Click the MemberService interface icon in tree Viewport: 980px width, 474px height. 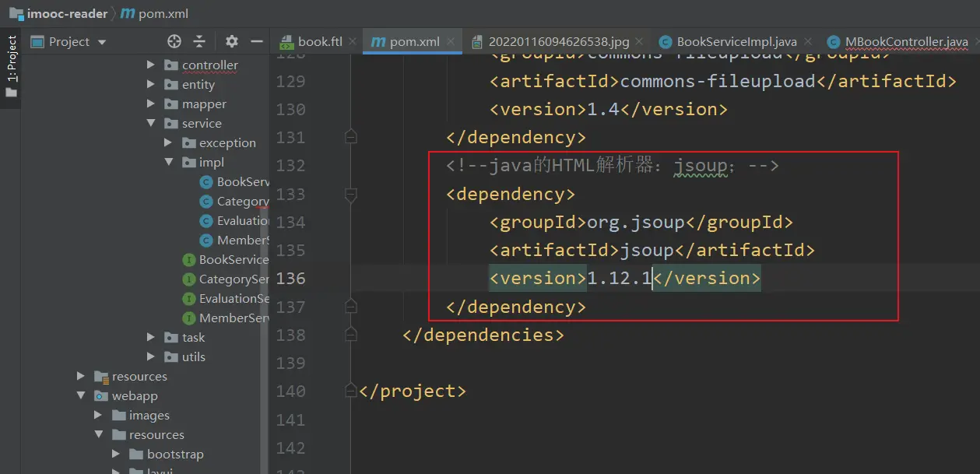pos(188,318)
